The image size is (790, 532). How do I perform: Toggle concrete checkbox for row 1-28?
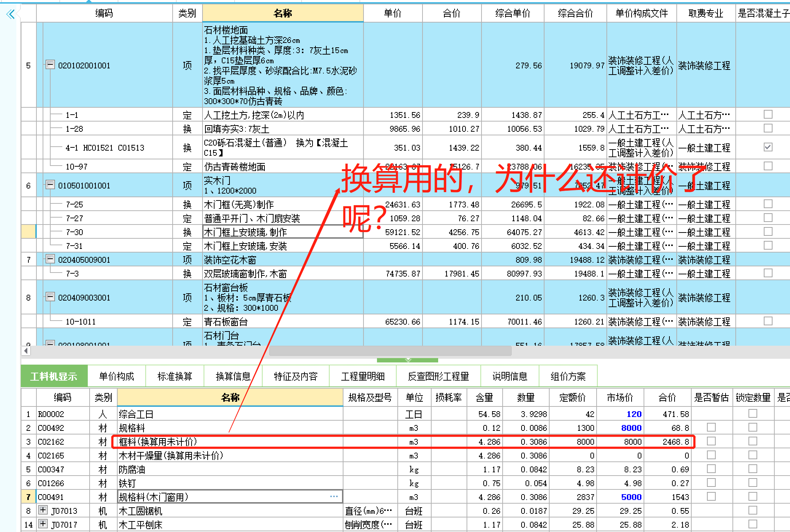768,128
